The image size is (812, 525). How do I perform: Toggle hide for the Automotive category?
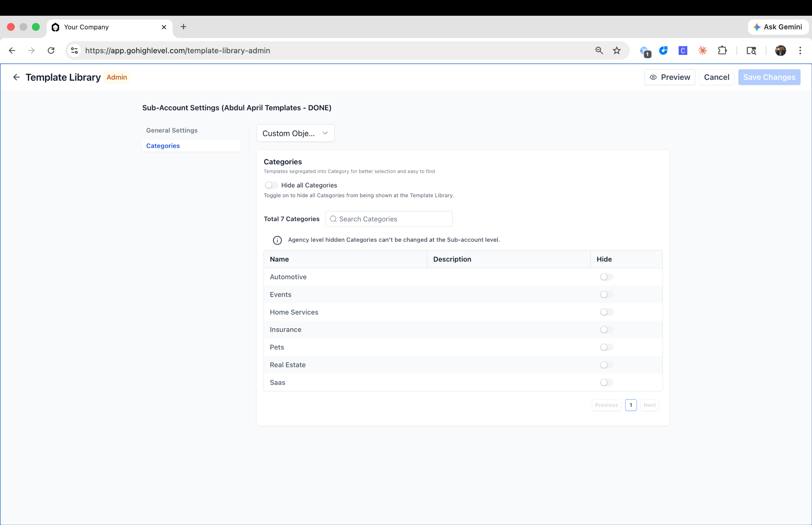606,277
